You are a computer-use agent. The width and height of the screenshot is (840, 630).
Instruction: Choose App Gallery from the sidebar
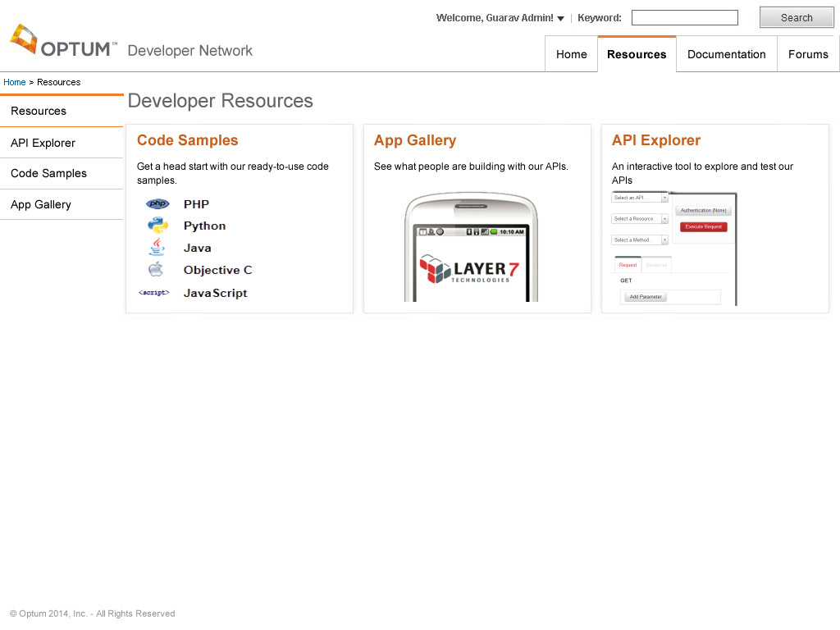click(41, 204)
